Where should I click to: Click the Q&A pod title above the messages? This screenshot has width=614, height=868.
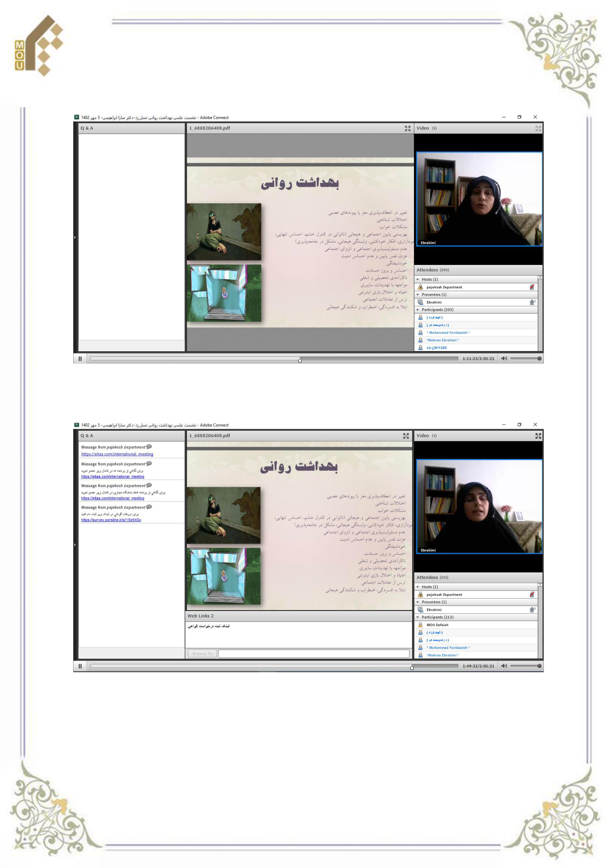pyautogui.click(x=87, y=436)
